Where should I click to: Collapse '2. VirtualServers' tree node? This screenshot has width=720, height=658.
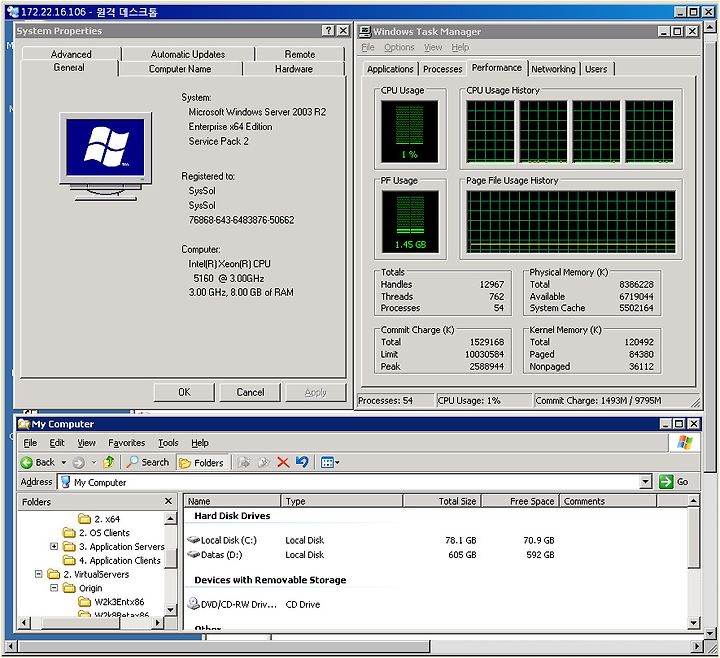(39, 574)
